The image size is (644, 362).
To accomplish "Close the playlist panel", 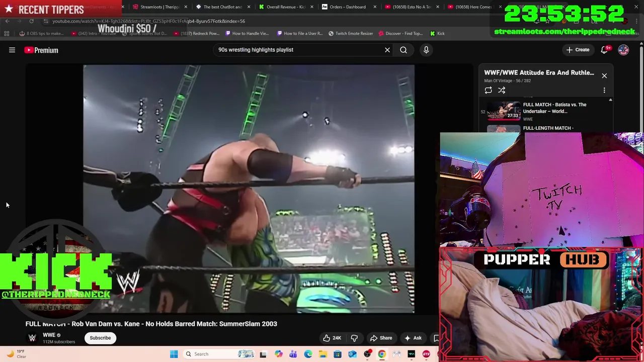I will pyautogui.click(x=604, y=76).
